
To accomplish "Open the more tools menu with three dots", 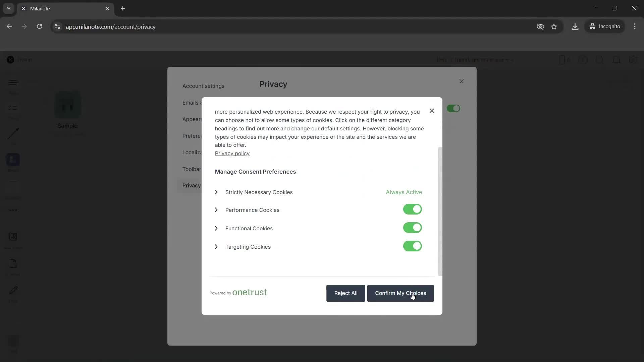I will (x=13, y=210).
